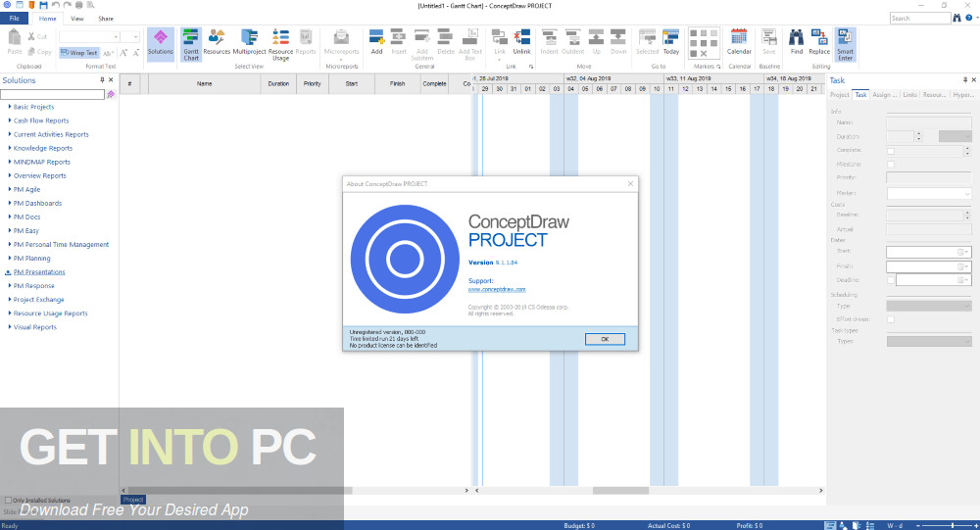Viewport: 980px width, 530px height.
Task: Select the Home ribbon tab
Action: click(47, 19)
